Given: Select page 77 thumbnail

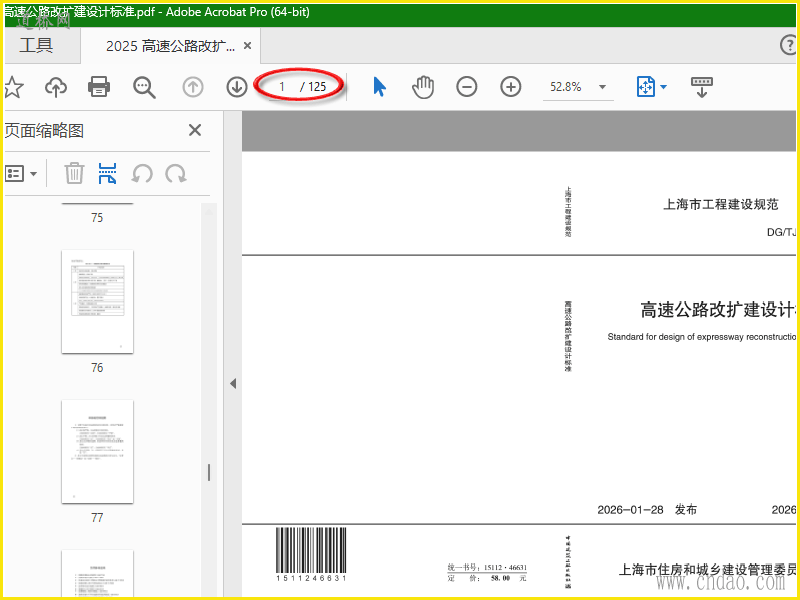Looking at the screenshot, I should [x=97, y=452].
